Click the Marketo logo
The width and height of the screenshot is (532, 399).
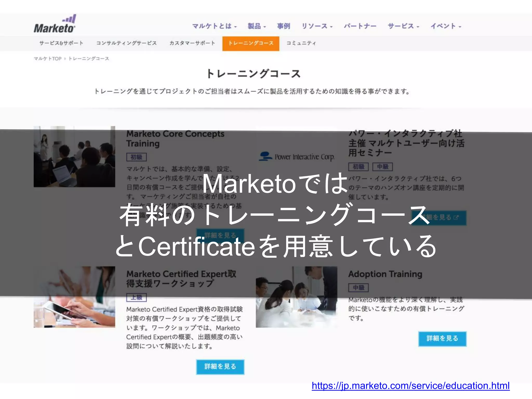[x=55, y=24]
